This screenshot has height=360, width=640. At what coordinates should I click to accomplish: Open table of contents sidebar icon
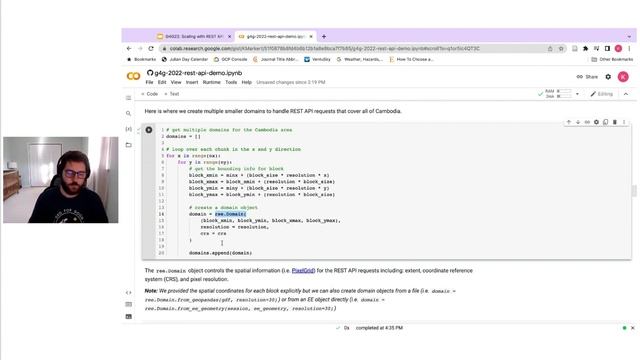(x=129, y=98)
